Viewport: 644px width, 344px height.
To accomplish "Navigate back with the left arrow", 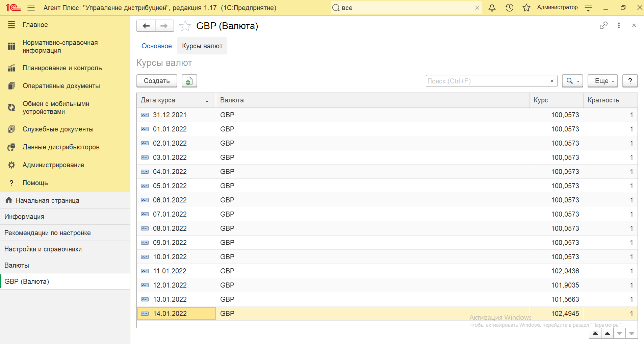I will (x=146, y=26).
